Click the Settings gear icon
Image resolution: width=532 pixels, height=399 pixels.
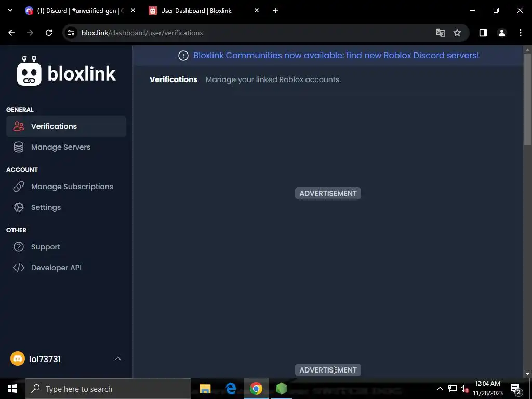(19, 207)
